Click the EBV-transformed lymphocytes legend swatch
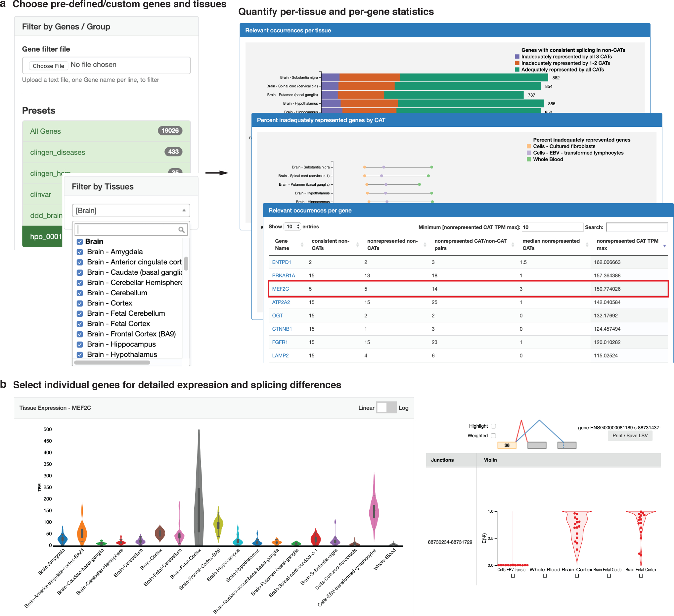The width and height of the screenshot is (674, 616). point(529,153)
